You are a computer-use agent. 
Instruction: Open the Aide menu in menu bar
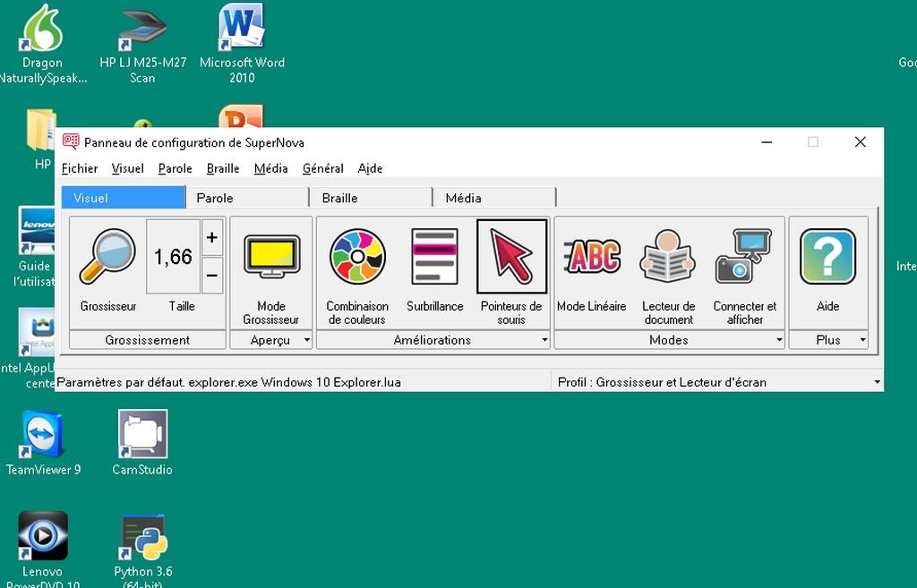click(370, 168)
